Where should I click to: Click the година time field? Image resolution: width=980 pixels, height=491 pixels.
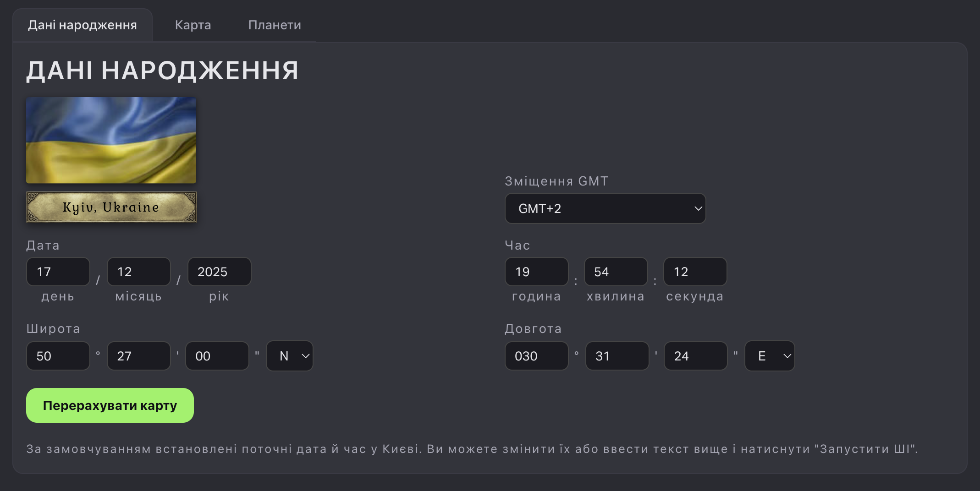[537, 272]
